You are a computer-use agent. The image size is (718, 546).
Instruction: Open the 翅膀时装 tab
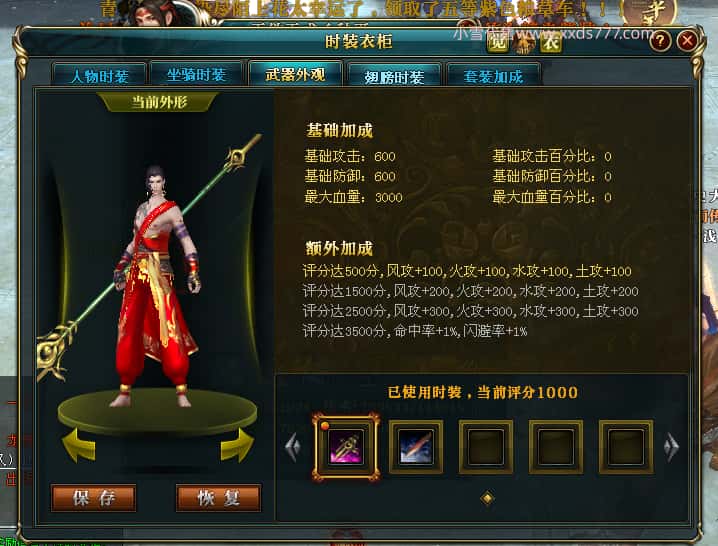click(x=394, y=76)
